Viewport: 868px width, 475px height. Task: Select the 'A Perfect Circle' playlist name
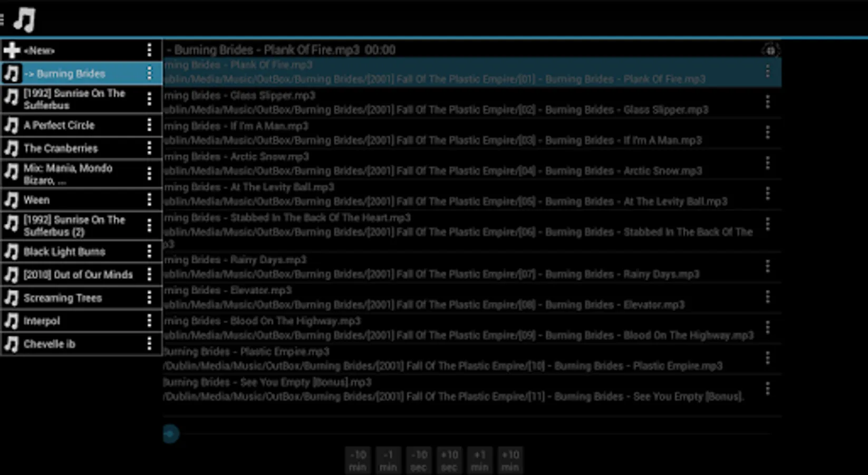[59, 125]
